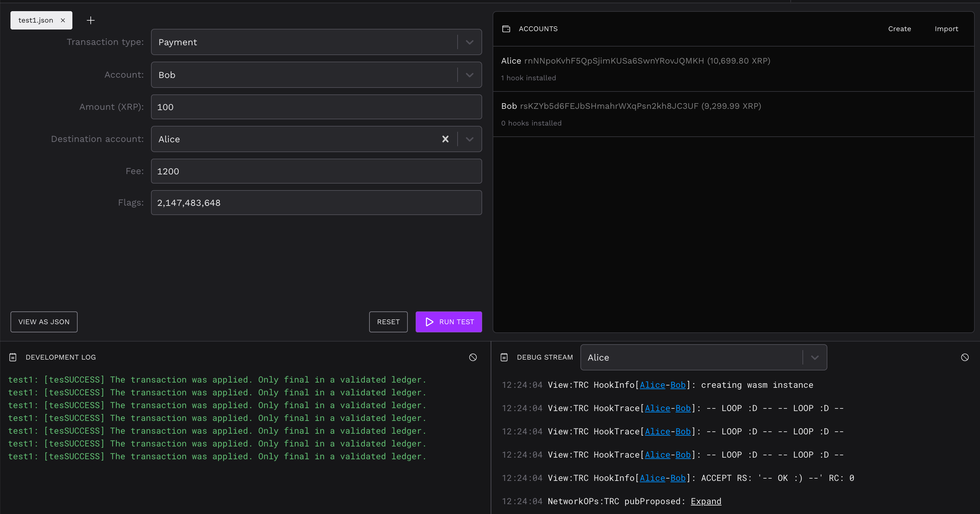Viewport: 980px width, 514px height.
Task: Clear the Debug Stream with circle icon
Action: [x=964, y=357]
